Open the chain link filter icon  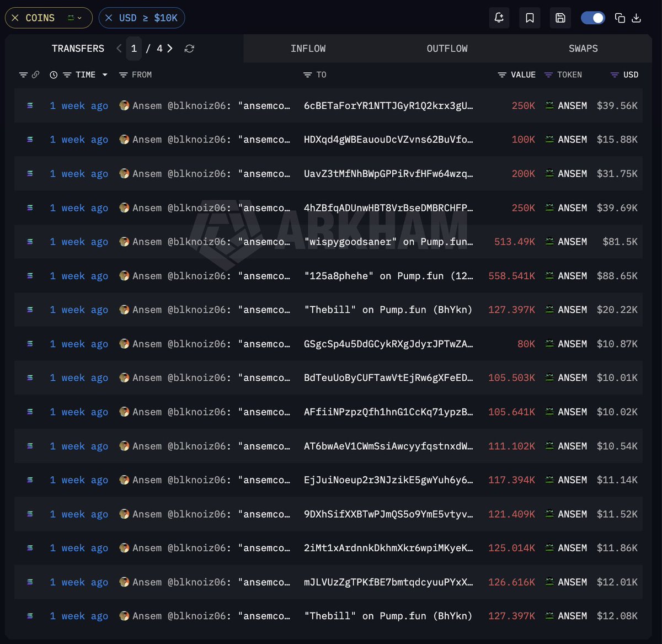pos(35,74)
